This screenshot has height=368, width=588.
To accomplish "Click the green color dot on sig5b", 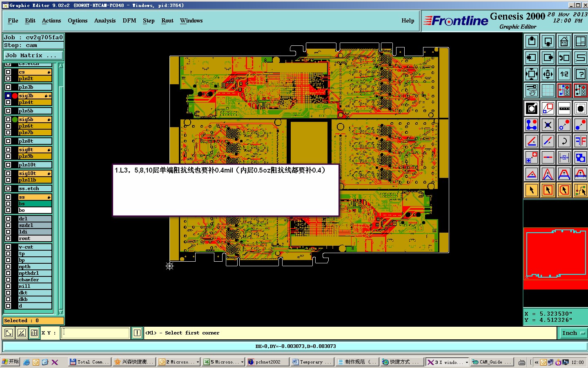I will (x=15, y=119).
